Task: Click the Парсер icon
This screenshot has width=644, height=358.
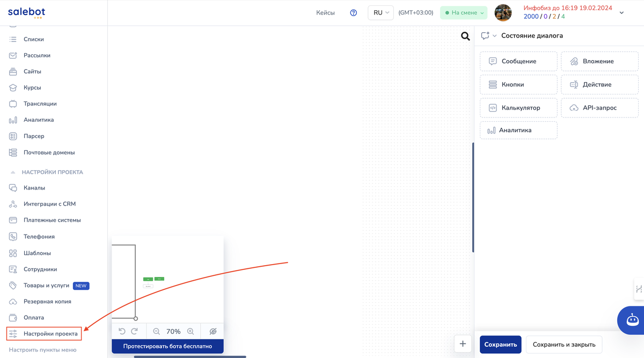Action: tap(13, 136)
